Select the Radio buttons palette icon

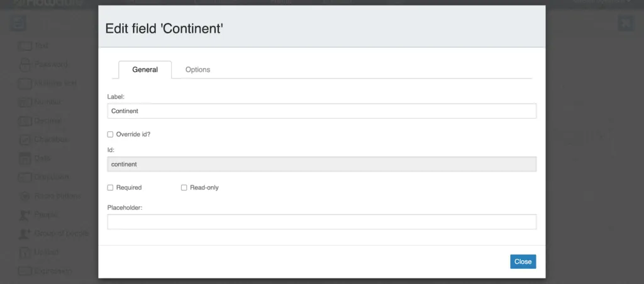[25, 196]
